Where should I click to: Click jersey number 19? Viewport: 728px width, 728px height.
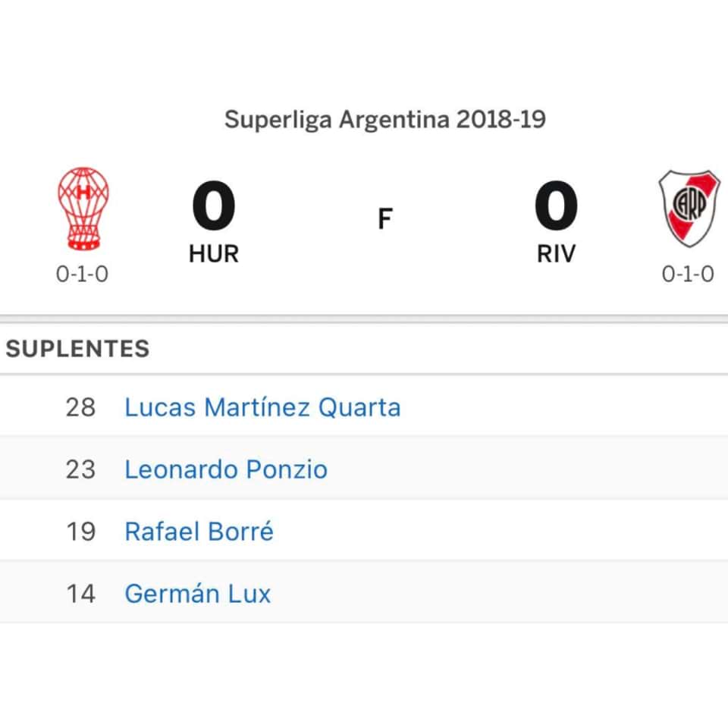coord(80,532)
